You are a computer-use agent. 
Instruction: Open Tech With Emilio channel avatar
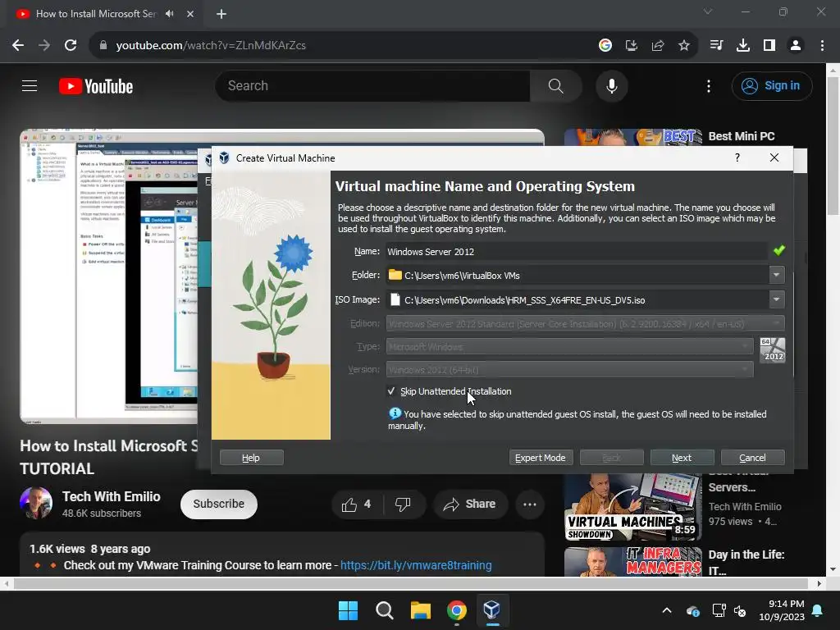36,503
